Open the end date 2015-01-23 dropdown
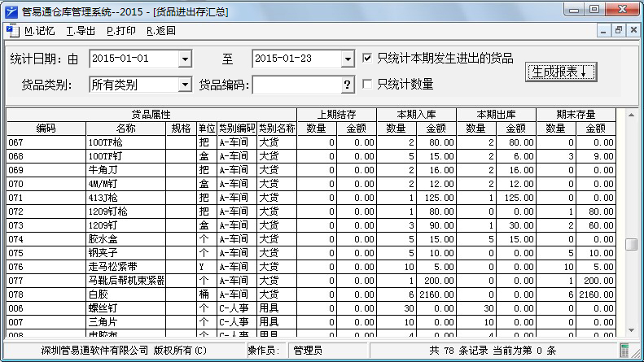The height and width of the screenshot is (362, 644). pyautogui.click(x=348, y=59)
